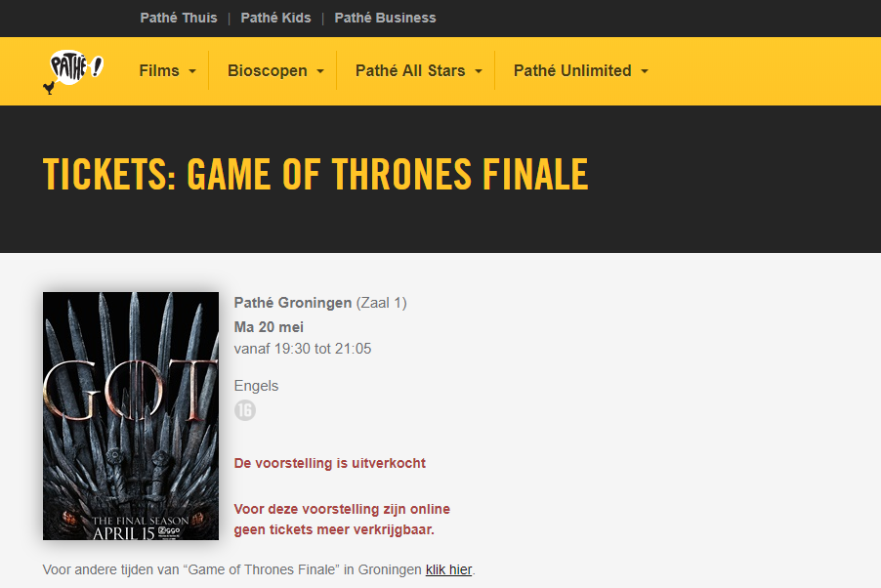Click the Game of Thrones poster
Screen dimensions: 881x588
pyautogui.click(x=131, y=416)
